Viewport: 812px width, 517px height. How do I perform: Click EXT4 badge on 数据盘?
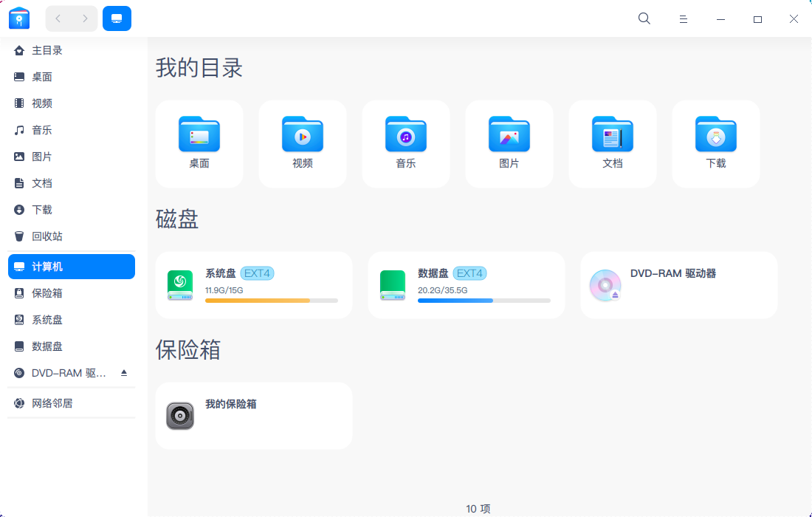(x=469, y=273)
